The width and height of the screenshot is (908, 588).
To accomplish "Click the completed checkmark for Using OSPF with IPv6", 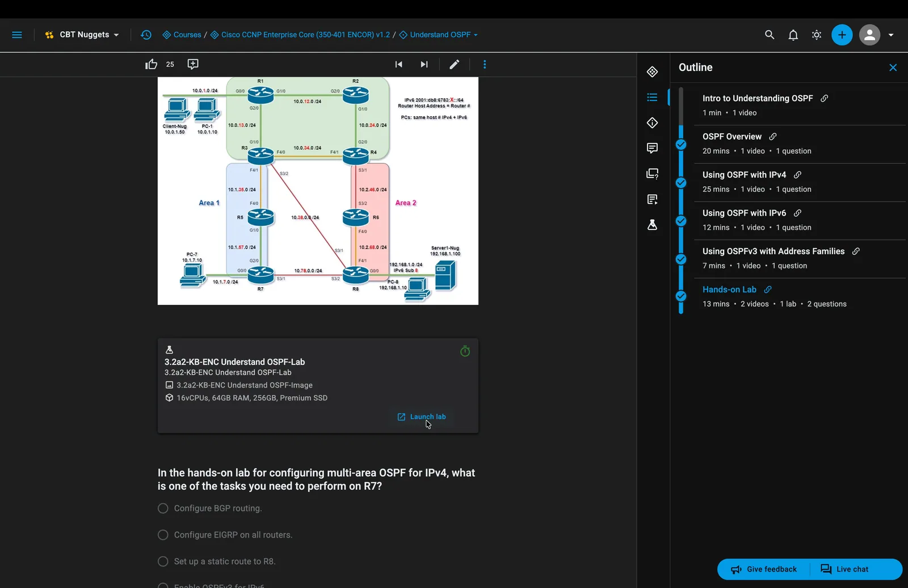I will click(681, 221).
